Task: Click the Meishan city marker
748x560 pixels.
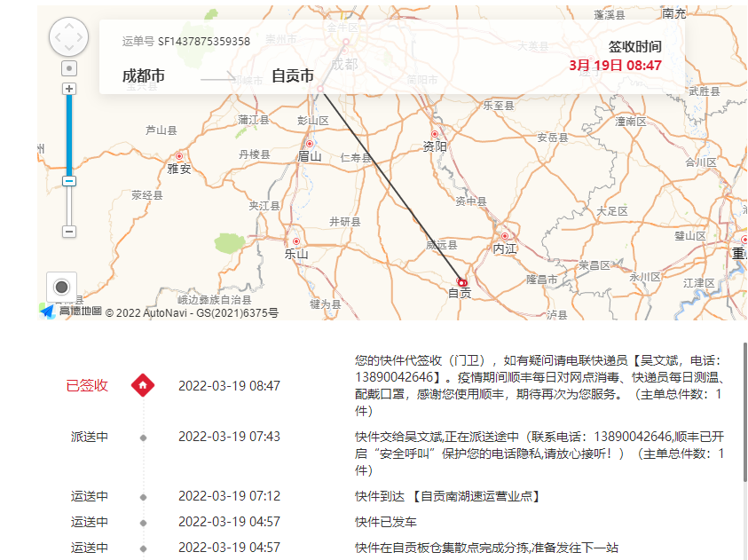Action: tap(310, 144)
